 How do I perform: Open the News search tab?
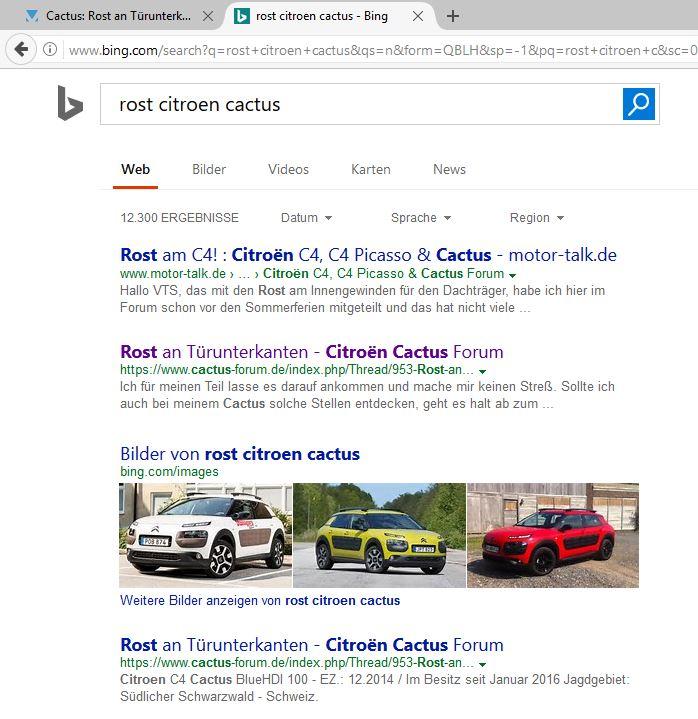point(449,169)
